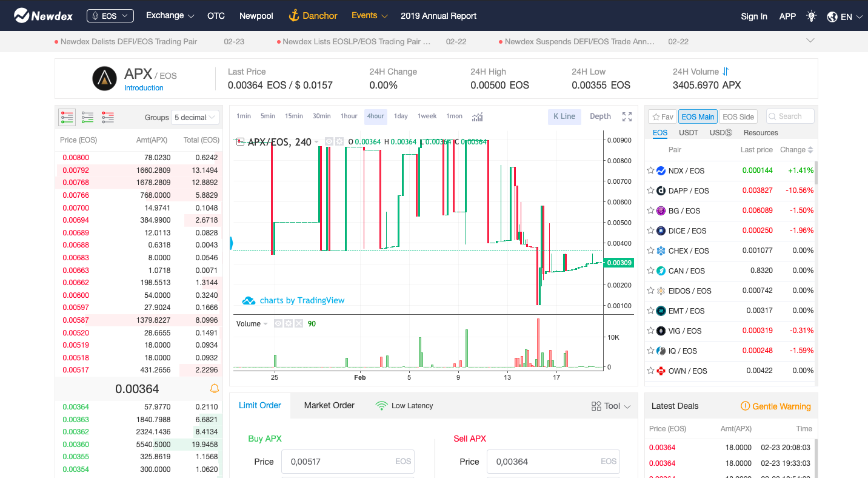Select the Resources market tab
The image size is (868, 478).
761,133
